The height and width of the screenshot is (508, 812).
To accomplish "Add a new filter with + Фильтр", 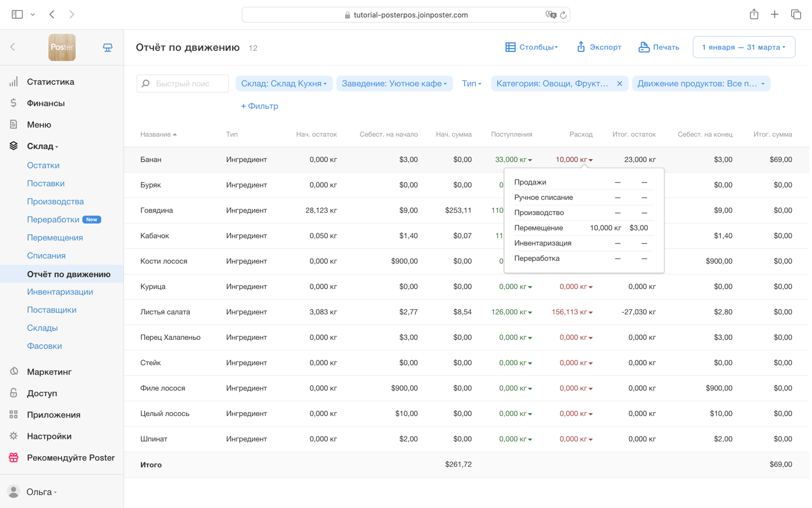I will click(x=259, y=106).
